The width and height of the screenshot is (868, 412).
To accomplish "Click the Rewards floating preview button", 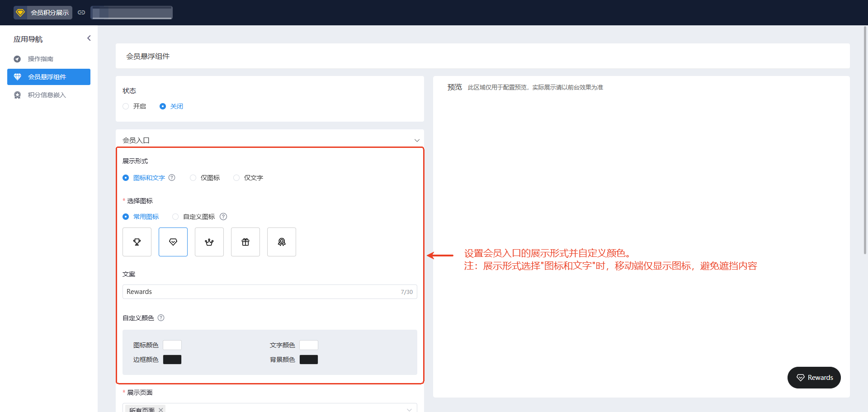I will click(x=814, y=378).
